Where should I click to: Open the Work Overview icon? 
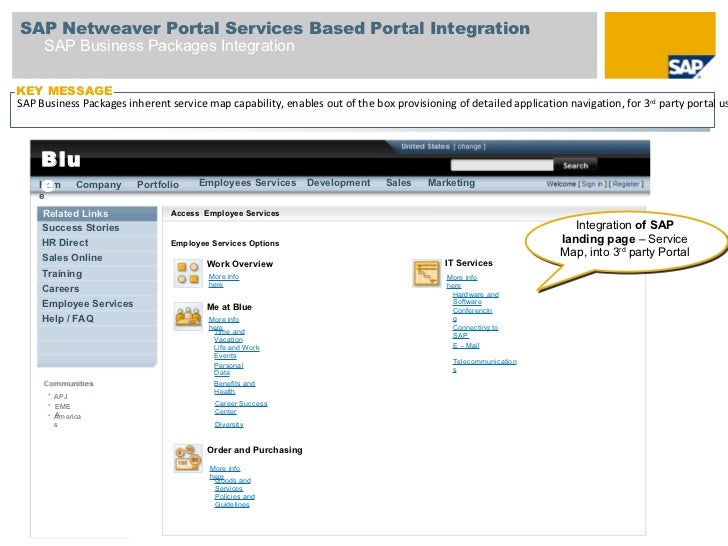[188, 273]
